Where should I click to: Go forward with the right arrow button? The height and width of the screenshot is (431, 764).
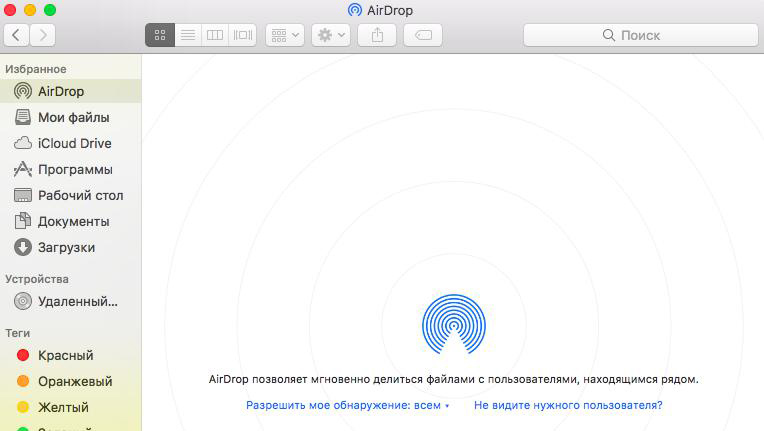(x=42, y=35)
